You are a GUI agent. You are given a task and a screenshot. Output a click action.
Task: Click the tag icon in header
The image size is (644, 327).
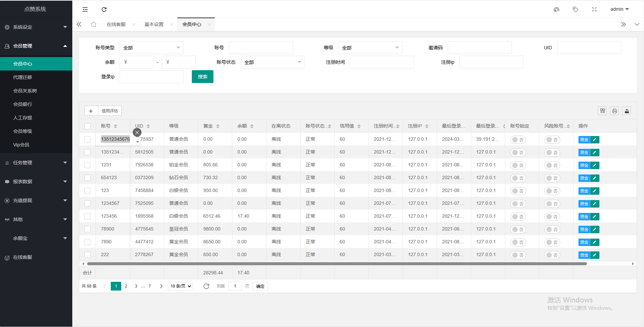pyautogui.click(x=575, y=9)
